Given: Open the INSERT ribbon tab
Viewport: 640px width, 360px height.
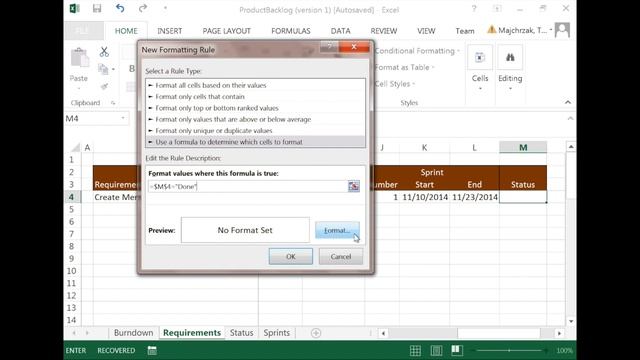Looking at the screenshot, I should tap(170, 31).
